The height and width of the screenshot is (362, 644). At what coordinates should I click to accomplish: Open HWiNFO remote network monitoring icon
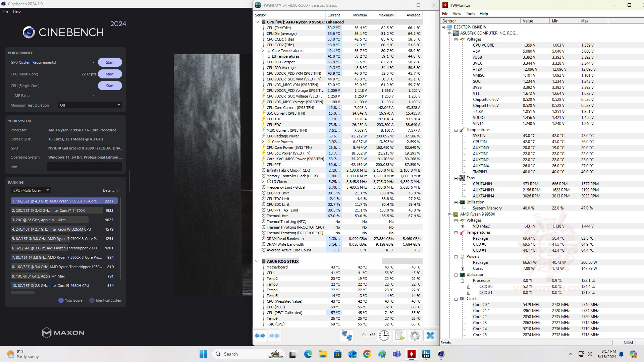coord(346,336)
